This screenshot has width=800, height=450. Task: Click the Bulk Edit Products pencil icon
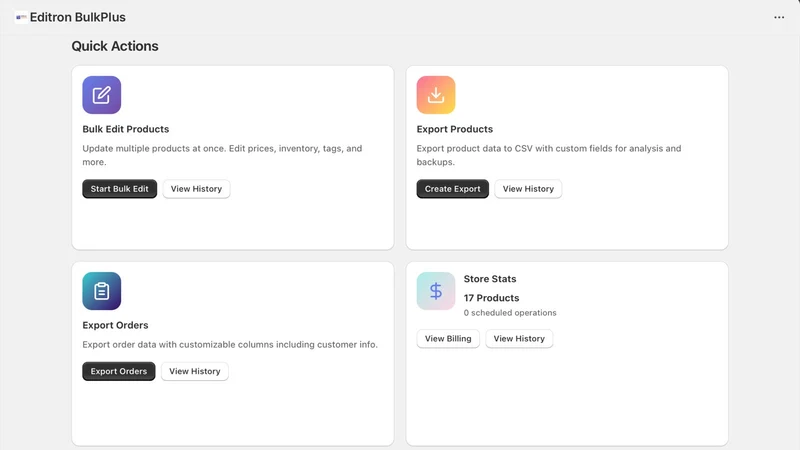102,95
